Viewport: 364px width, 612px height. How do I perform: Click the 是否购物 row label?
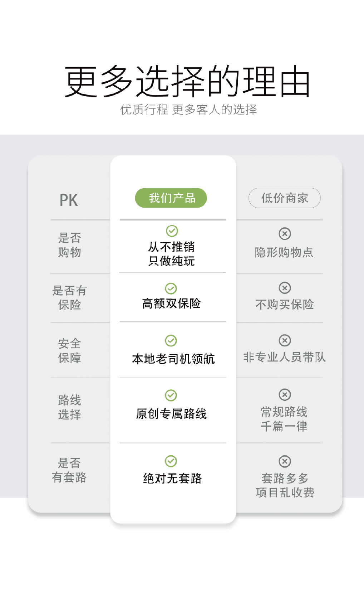point(70,245)
